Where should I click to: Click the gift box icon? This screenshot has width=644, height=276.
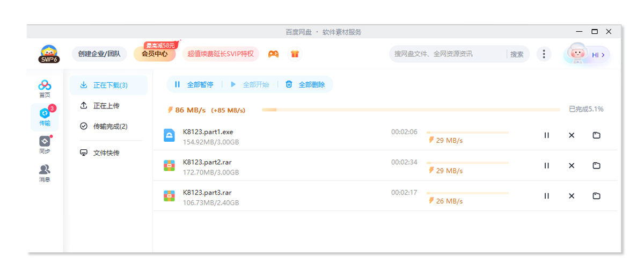[x=294, y=54]
